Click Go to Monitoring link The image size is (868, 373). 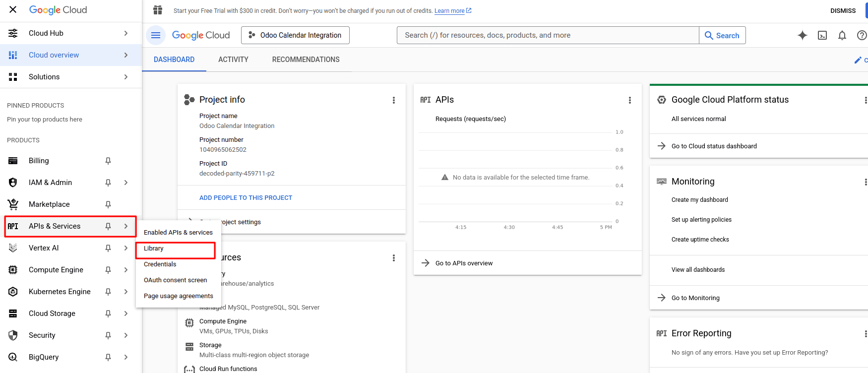point(695,298)
